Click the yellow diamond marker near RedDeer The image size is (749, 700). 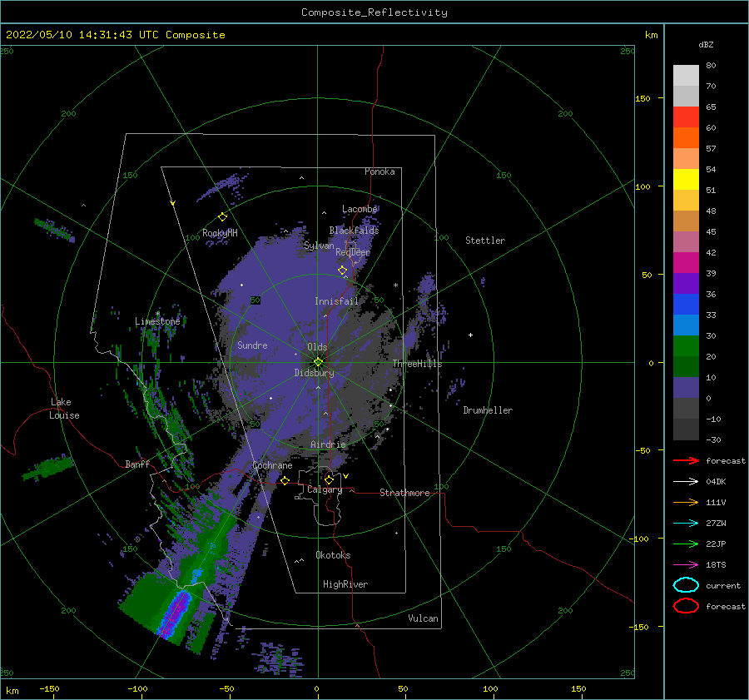pyautogui.click(x=343, y=271)
